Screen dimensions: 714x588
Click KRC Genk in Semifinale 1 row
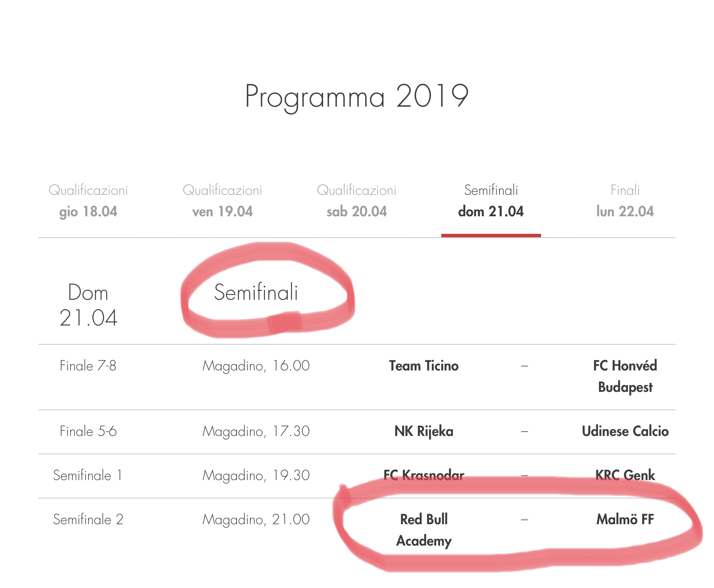pos(625,475)
